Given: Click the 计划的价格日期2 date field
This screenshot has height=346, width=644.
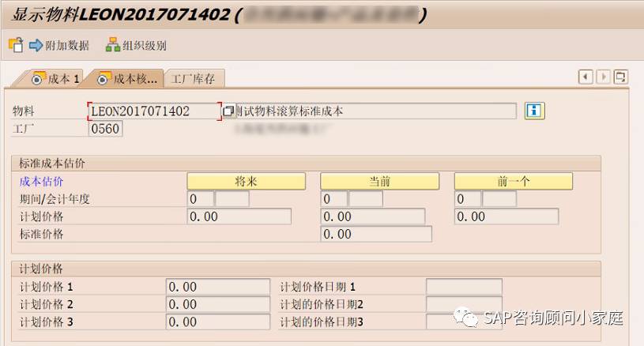Looking at the screenshot, I should pos(464,305).
